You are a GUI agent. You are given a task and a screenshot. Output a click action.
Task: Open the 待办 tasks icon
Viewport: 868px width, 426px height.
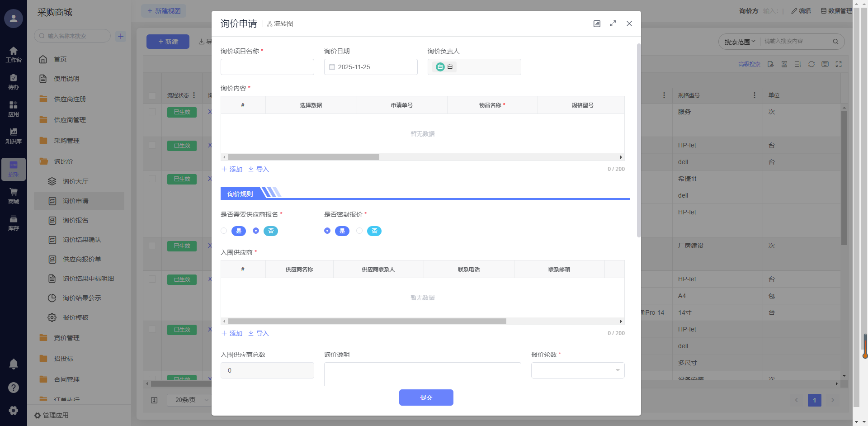pyautogui.click(x=14, y=81)
